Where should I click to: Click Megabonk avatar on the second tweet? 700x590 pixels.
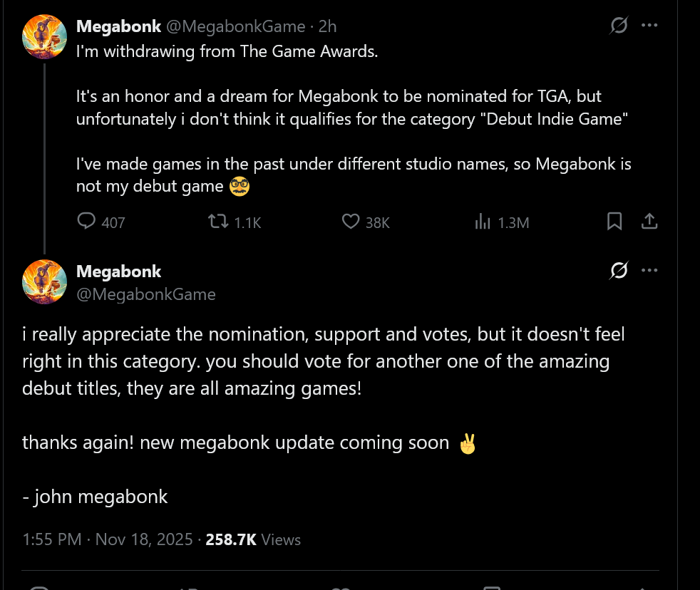[x=45, y=281]
